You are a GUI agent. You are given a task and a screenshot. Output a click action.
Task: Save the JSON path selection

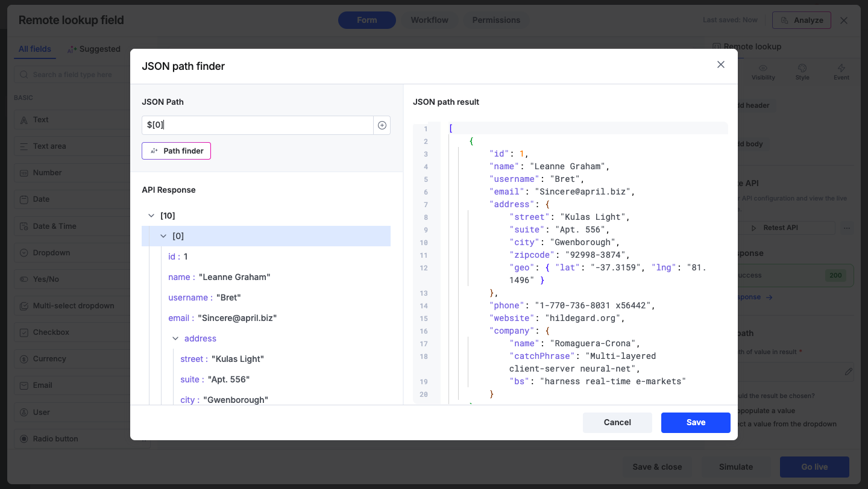click(695, 422)
